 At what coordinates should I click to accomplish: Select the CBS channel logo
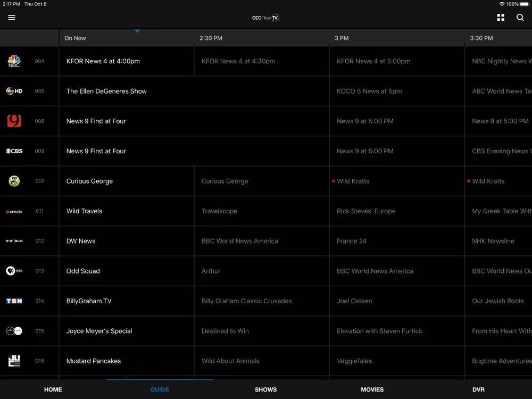click(14, 151)
